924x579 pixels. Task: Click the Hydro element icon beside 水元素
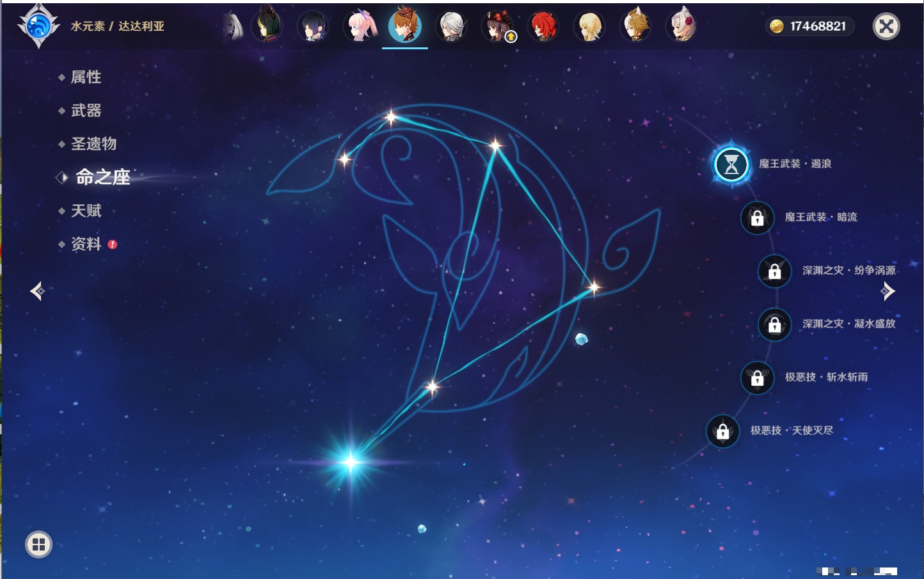(38, 26)
